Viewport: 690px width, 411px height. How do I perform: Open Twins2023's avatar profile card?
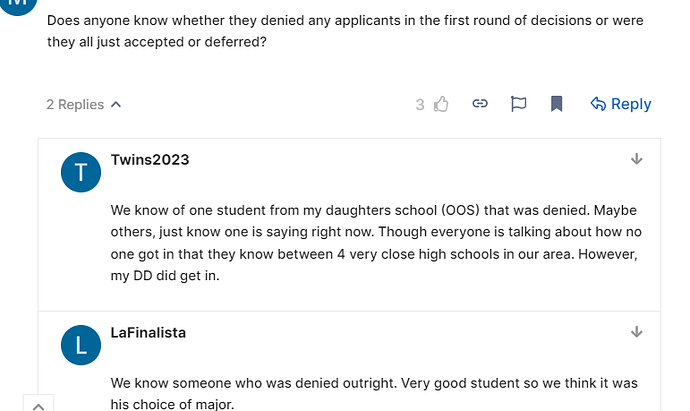(x=81, y=173)
